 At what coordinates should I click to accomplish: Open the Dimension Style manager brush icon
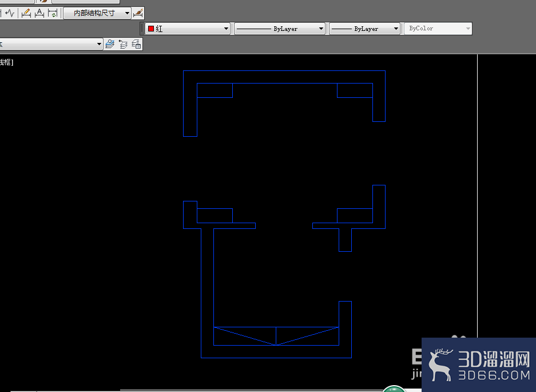[138, 13]
